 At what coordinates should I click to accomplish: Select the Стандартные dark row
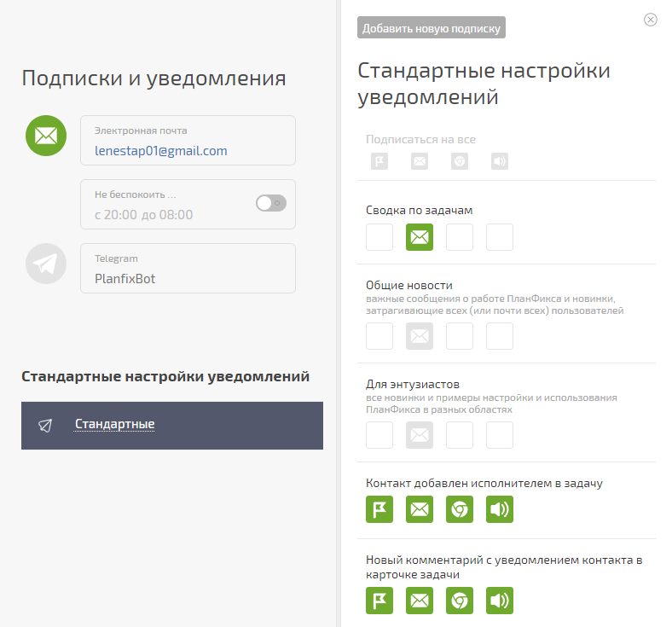[x=172, y=426]
